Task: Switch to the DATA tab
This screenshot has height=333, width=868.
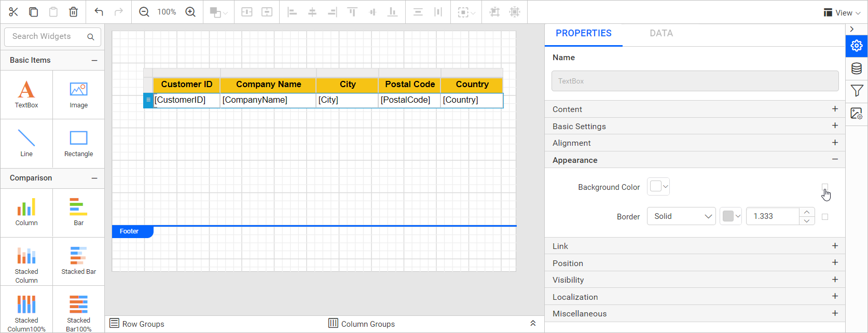Action: coord(661,33)
